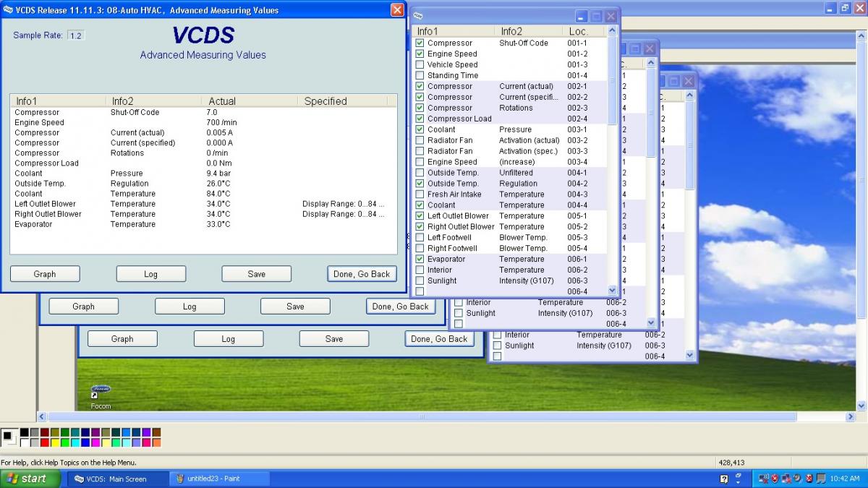Check the Left Footwell Blower Temp. checkbox

click(x=420, y=237)
